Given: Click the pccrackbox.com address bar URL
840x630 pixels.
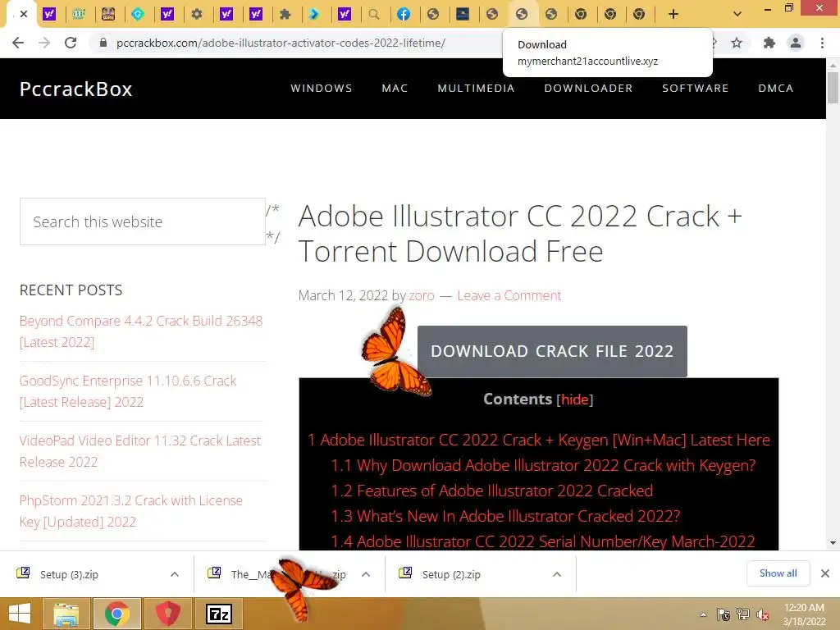Looking at the screenshot, I should point(281,43).
